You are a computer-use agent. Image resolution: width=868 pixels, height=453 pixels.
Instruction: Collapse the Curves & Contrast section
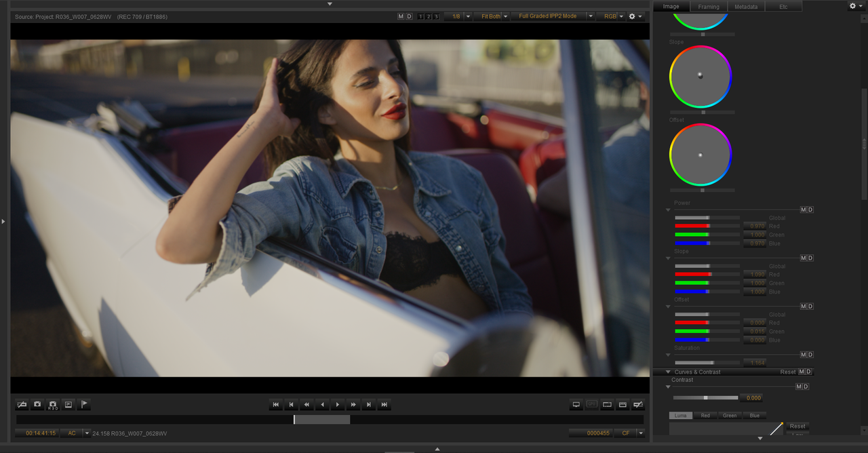pos(668,372)
